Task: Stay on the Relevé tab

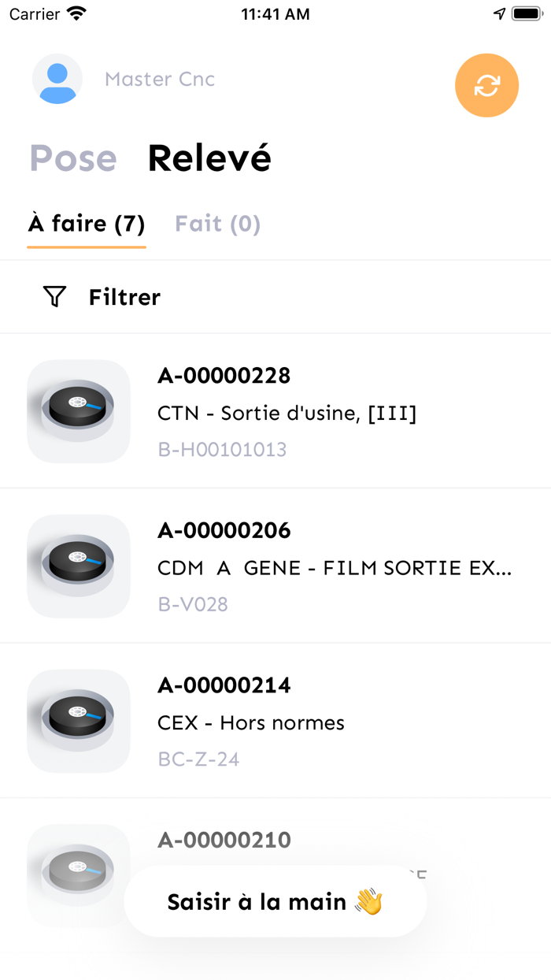Action: coord(209,158)
